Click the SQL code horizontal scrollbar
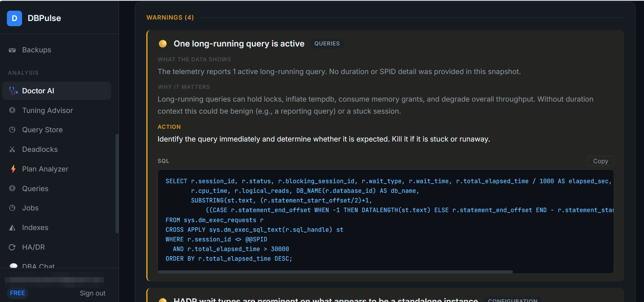Viewport: 644px width, 302px height. [335, 272]
